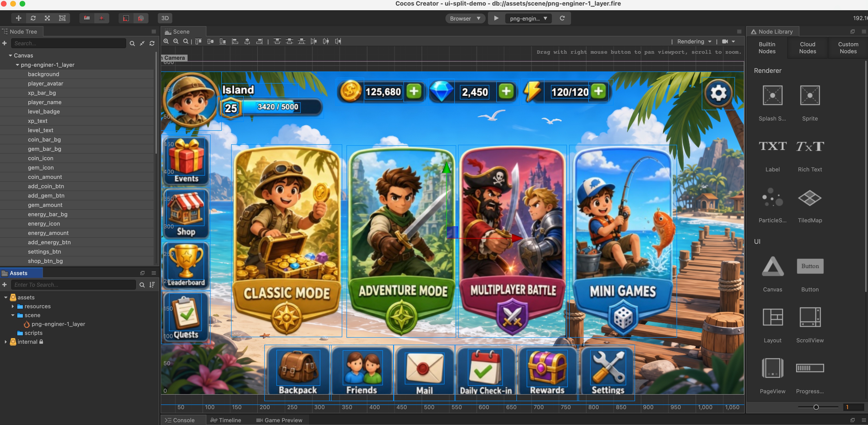The width and height of the screenshot is (868, 425).
Task: Add a new node with the plus icon
Action: click(x=4, y=43)
